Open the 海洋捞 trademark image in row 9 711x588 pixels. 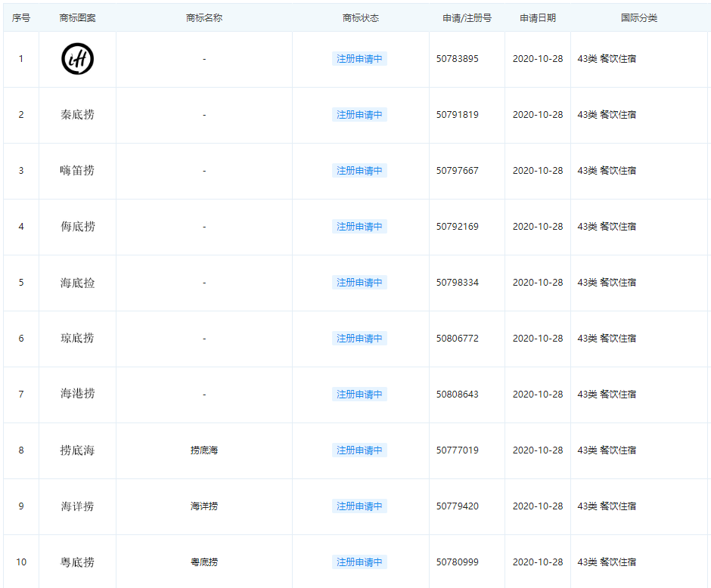point(78,506)
